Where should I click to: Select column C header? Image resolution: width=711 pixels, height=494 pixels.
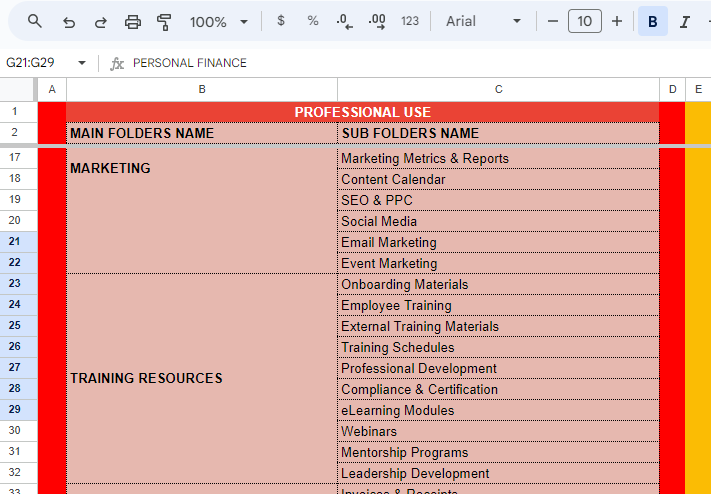[x=498, y=89]
